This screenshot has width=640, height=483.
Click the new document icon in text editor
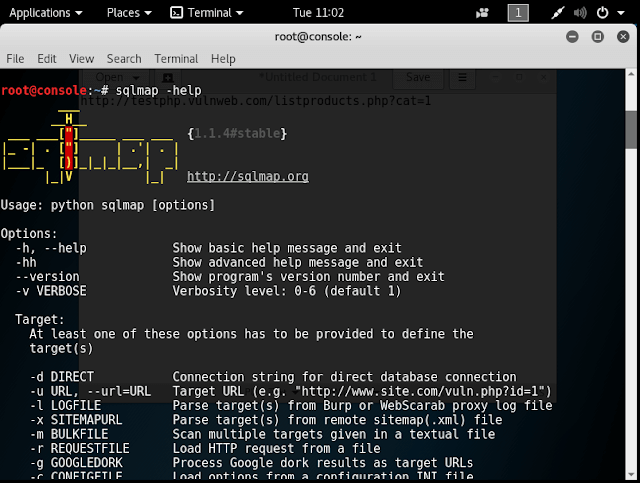167,78
